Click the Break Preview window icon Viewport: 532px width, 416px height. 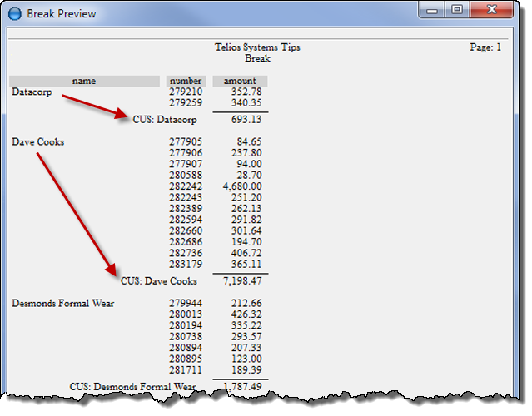point(14,13)
